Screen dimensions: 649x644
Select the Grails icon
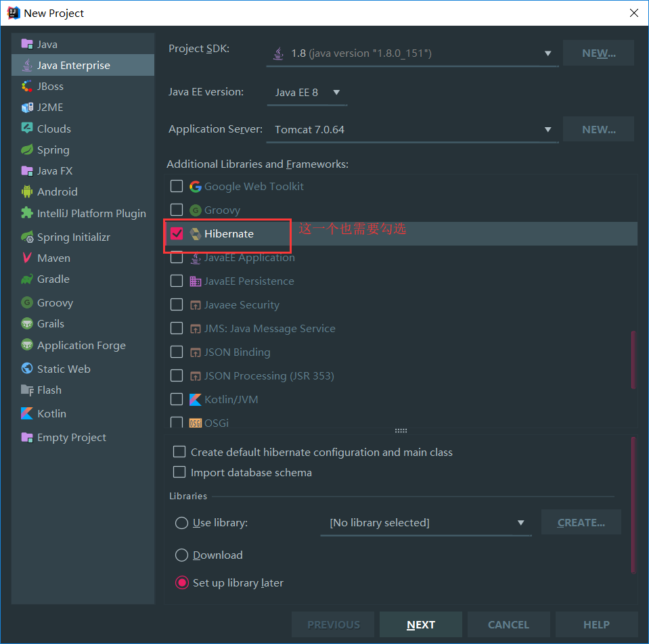tap(27, 323)
